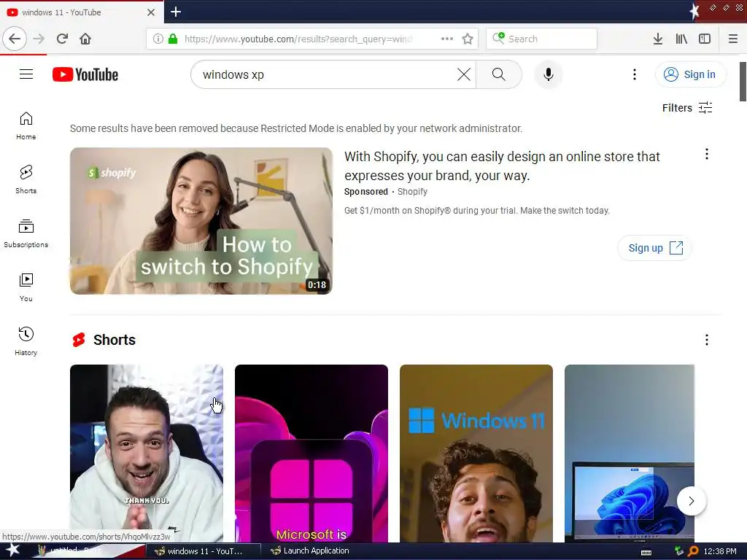Viewport: 747px width, 560px height.
Task: Reload the page with the refresh icon
Action: click(62, 39)
